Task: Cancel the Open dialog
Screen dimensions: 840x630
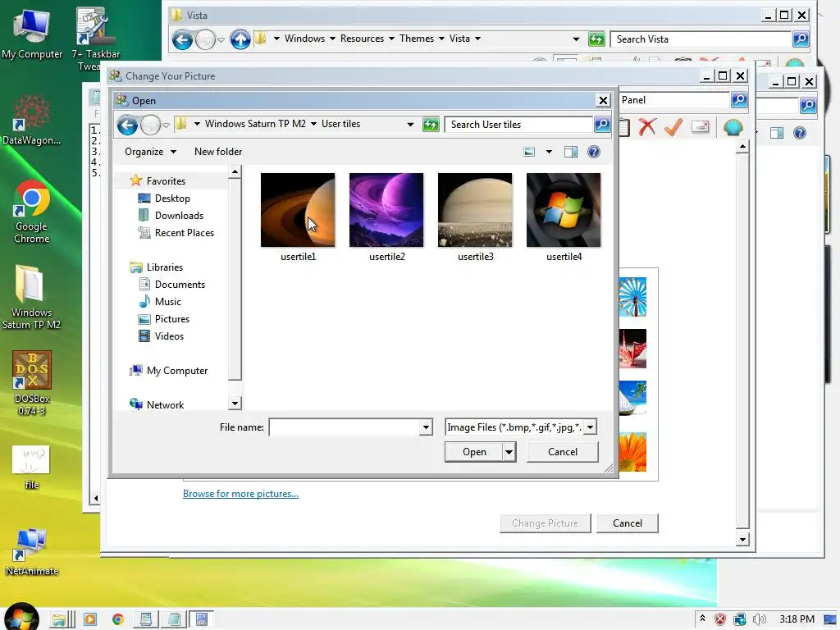Action: click(x=563, y=452)
